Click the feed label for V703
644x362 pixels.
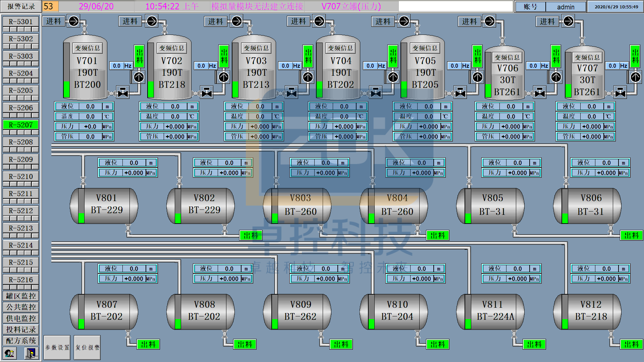(215, 21)
